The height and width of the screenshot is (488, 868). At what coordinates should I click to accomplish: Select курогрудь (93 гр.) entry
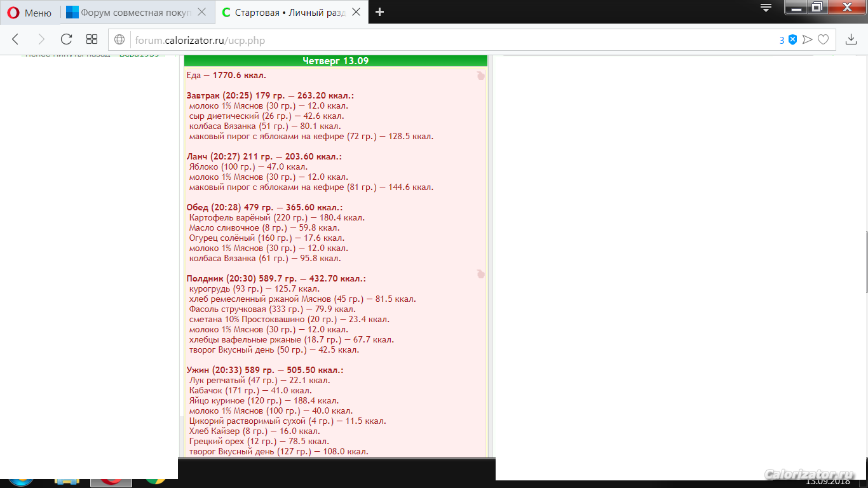[254, 289]
